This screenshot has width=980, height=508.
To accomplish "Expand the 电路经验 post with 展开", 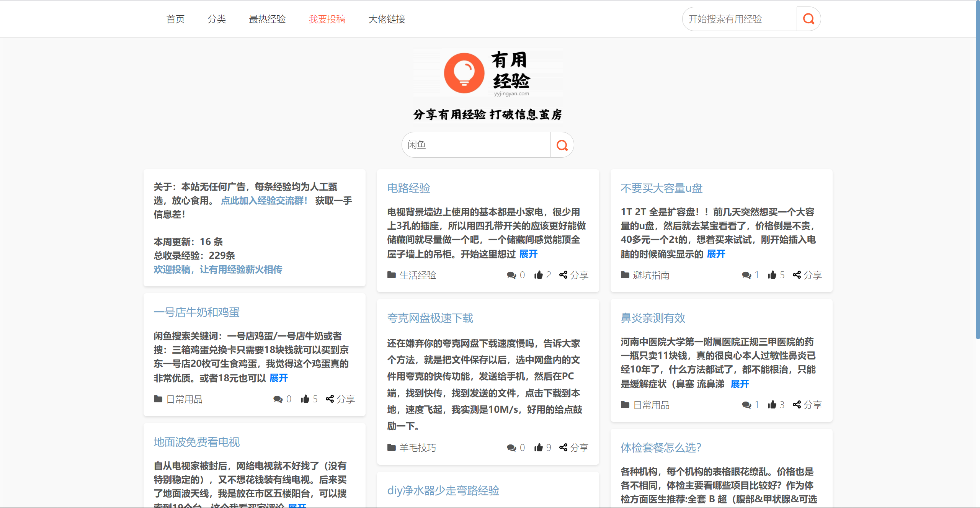I will click(x=528, y=254).
